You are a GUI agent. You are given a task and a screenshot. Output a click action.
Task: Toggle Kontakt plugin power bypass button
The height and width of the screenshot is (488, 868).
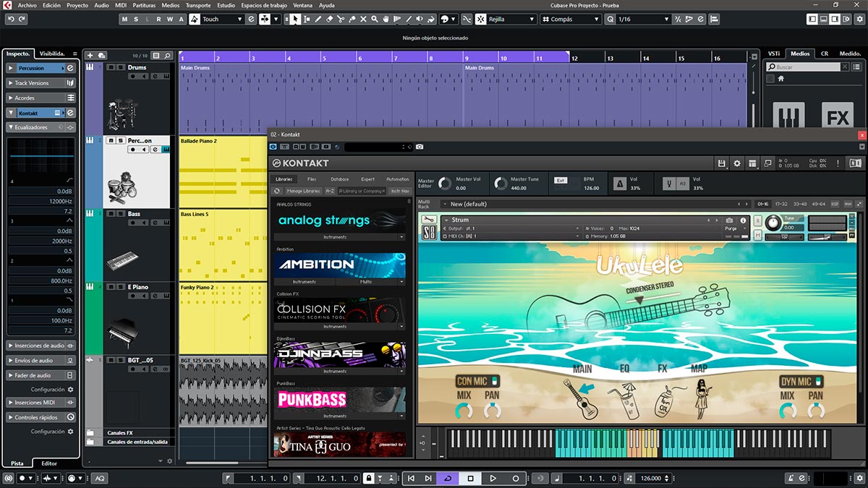273,147
